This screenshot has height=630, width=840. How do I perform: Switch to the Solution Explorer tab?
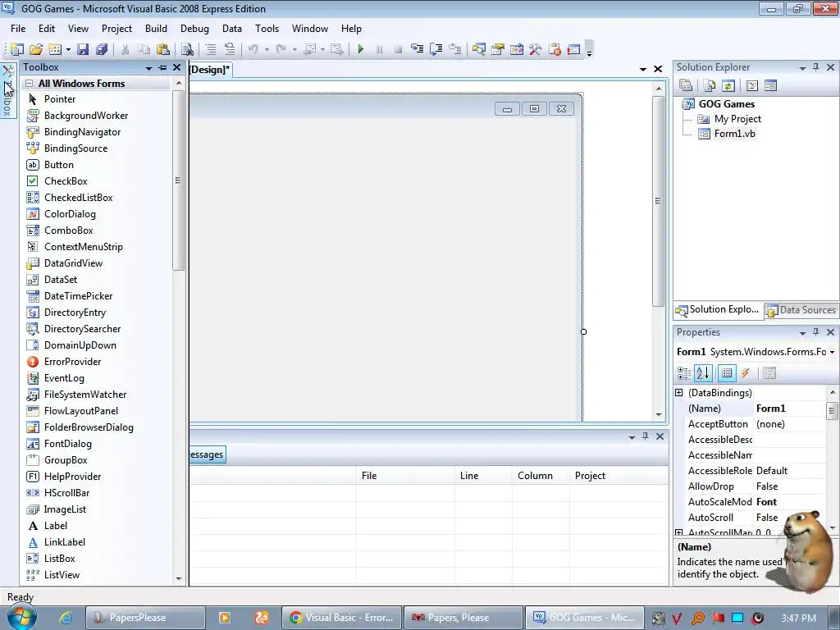718,309
